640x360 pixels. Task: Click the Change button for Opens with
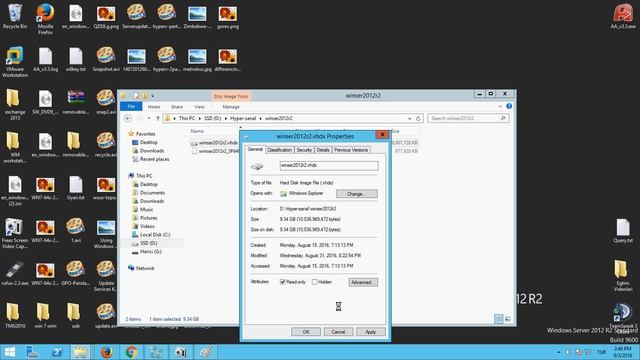point(357,194)
